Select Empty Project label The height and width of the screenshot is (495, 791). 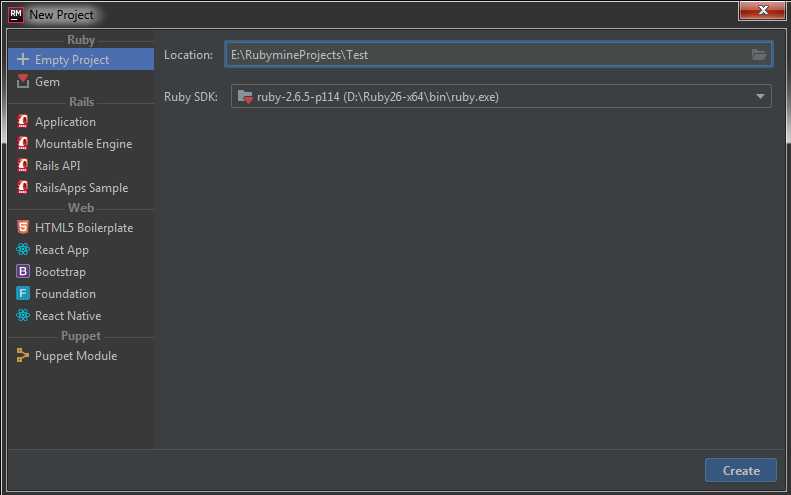click(x=72, y=60)
